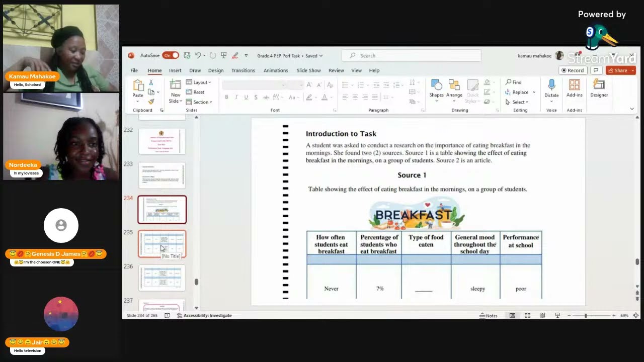Click the Record button
The image size is (644, 362).
[x=573, y=70]
